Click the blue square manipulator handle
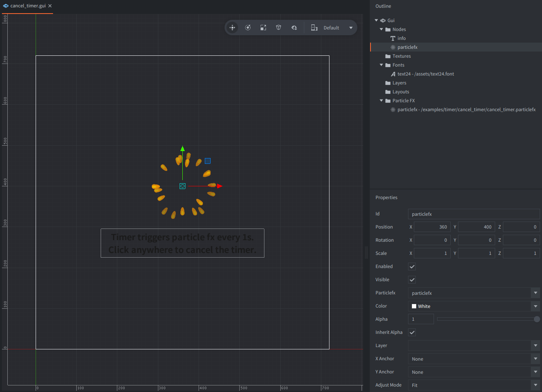 [208, 161]
